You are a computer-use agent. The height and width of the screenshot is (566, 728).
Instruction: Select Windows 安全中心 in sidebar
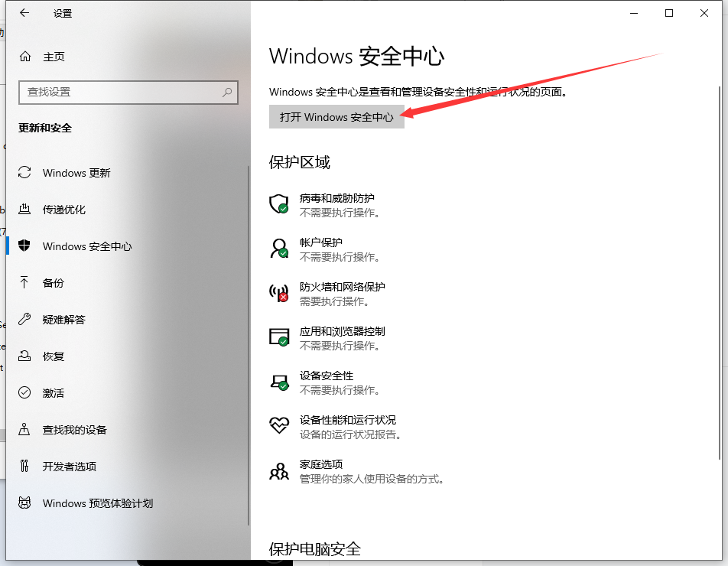(x=87, y=246)
